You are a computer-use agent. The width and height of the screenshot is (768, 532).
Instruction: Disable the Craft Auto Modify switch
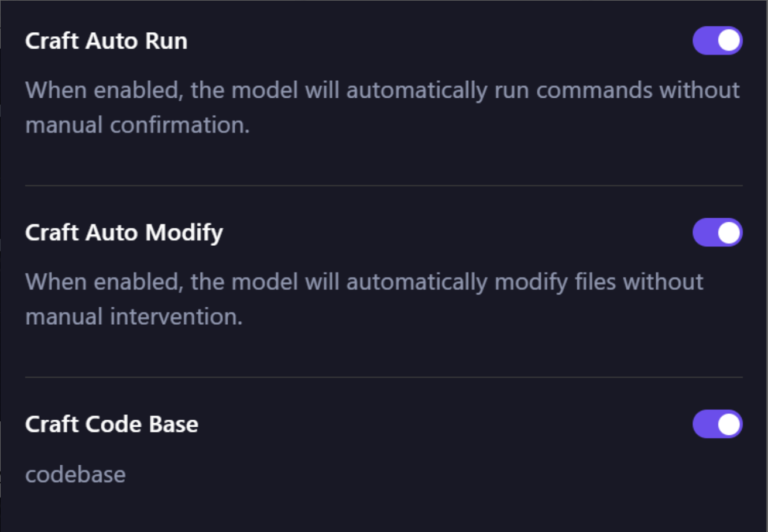[717, 232]
